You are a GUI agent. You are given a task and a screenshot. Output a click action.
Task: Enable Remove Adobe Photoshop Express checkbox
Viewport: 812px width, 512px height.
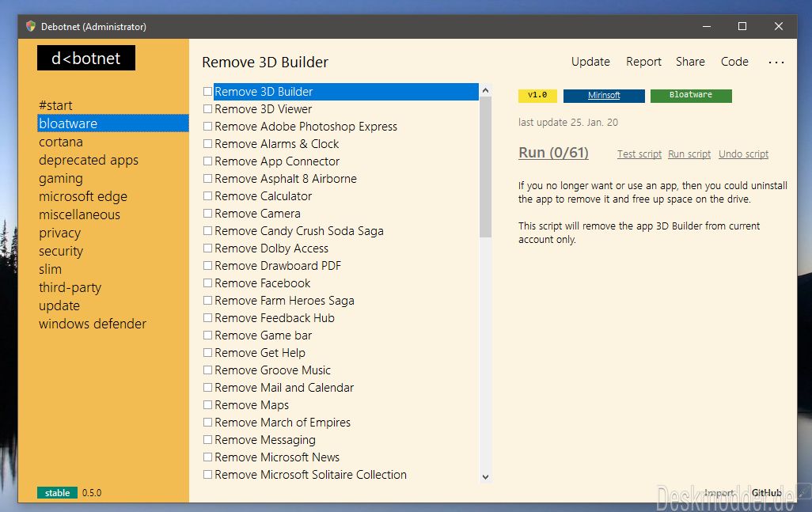pyautogui.click(x=207, y=127)
